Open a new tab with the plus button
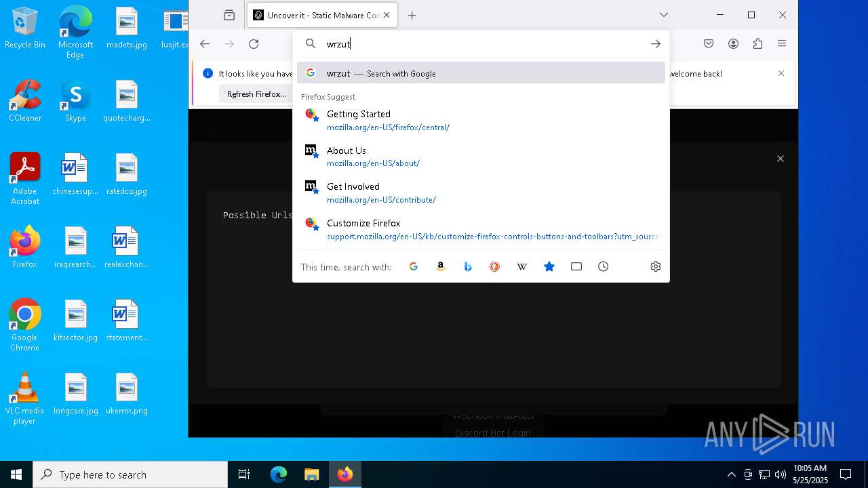The width and height of the screenshot is (868, 488). 412,15
